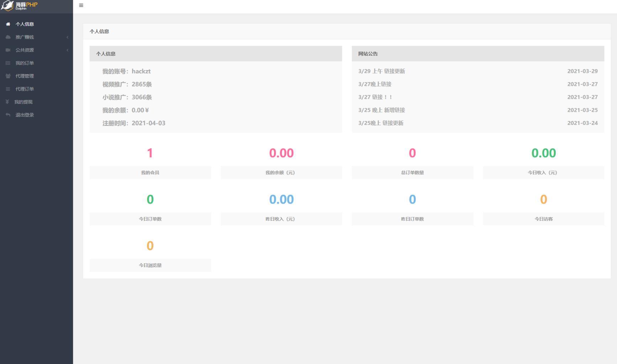Open the announcement 3/27晚上链接
Screen dimensions: 617x364
(x=375, y=84)
